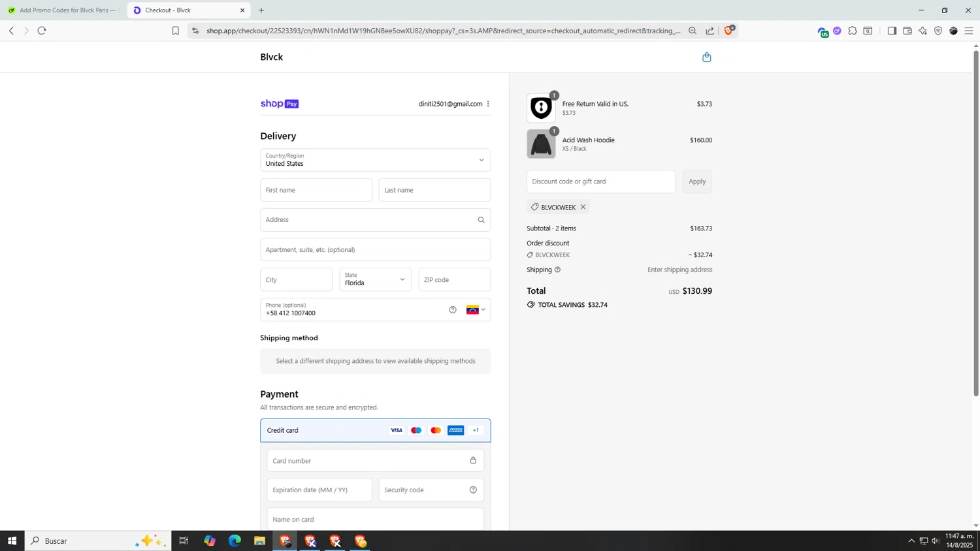
Task: Click the Last name field
Action: [434, 190]
